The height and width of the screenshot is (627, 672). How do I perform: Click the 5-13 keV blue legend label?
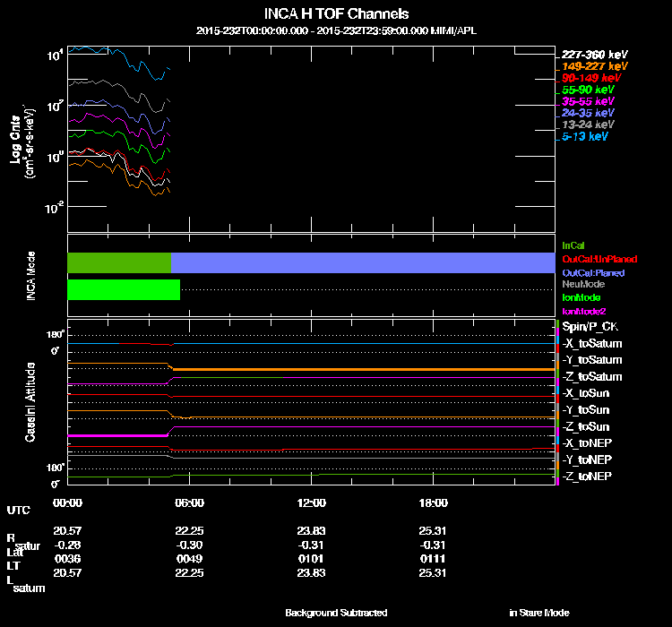[x=584, y=136]
